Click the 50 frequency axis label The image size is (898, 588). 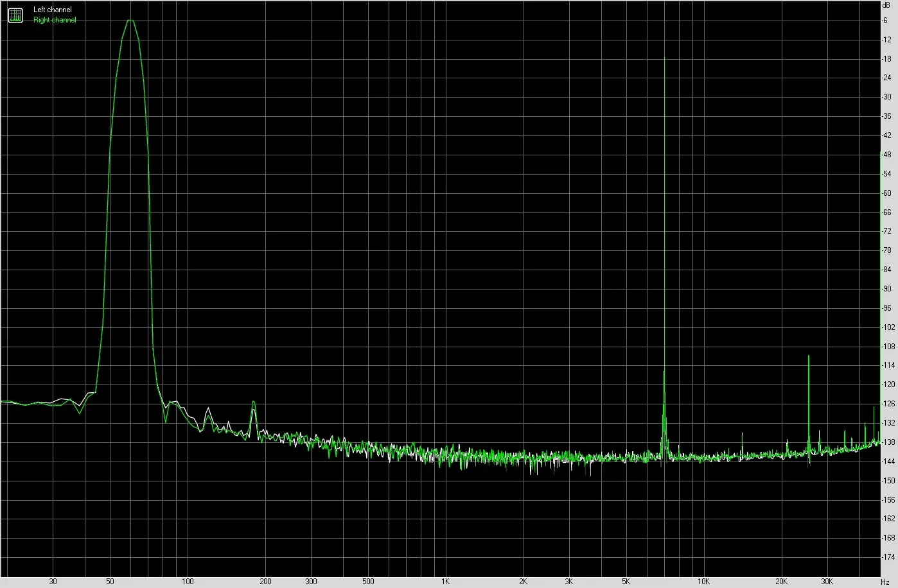110,582
